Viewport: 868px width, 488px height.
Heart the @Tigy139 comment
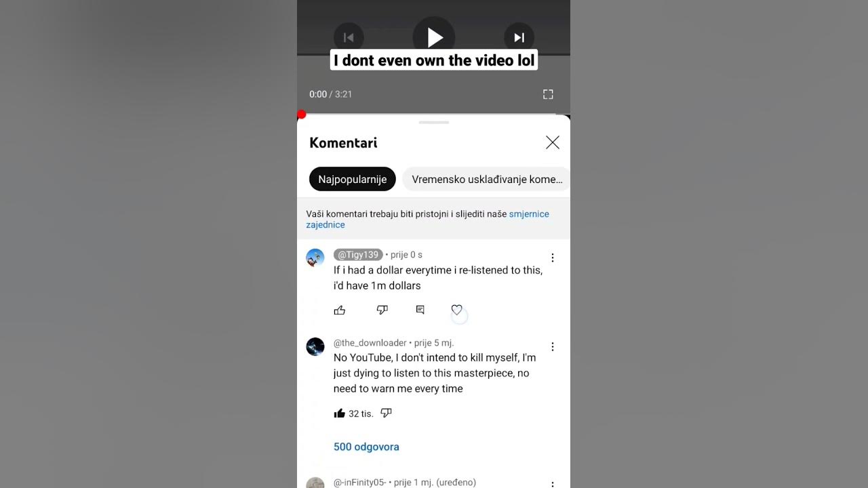tap(457, 310)
